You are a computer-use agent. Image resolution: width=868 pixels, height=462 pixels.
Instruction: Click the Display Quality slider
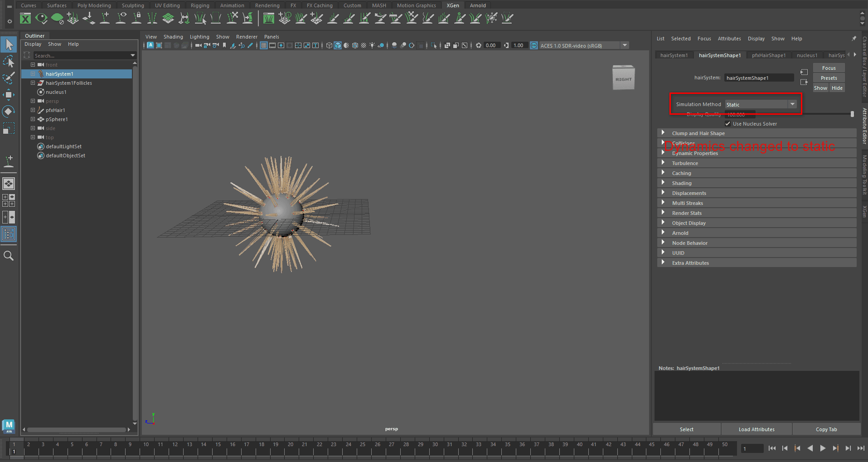pyautogui.click(x=805, y=114)
